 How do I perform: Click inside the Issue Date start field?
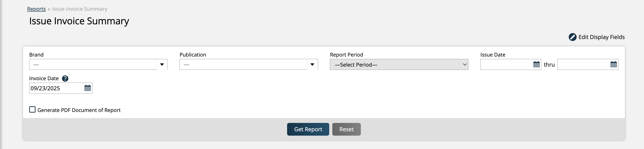[x=505, y=64]
